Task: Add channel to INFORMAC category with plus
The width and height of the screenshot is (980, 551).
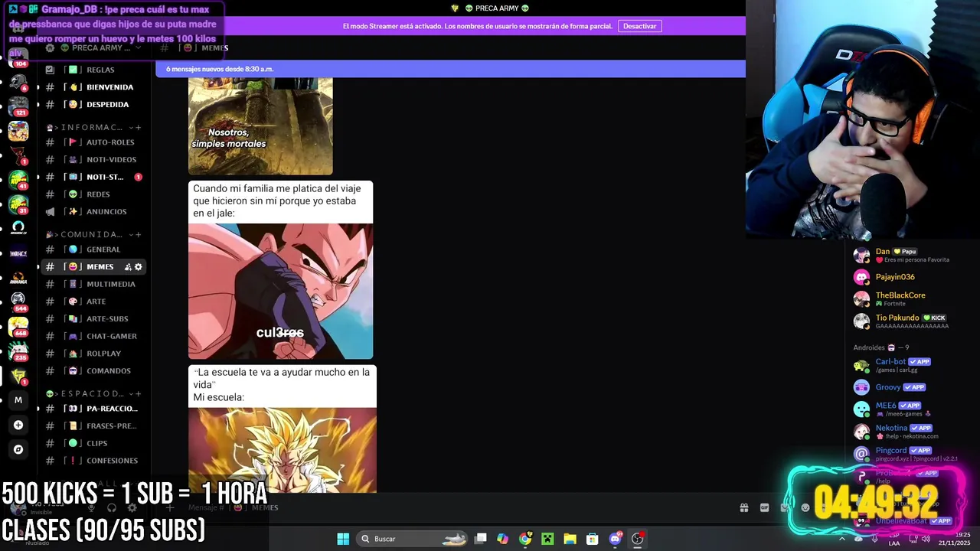Action: (x=138, y=127)
